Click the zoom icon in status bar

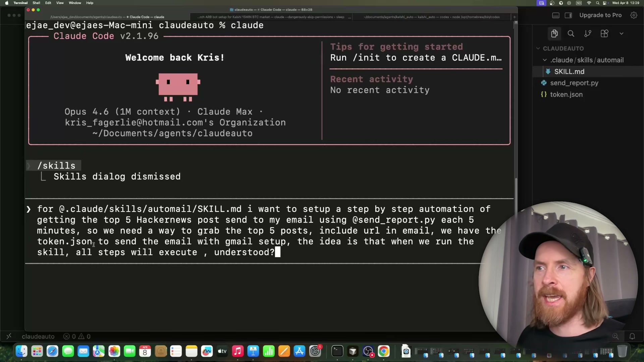(615, 336)
